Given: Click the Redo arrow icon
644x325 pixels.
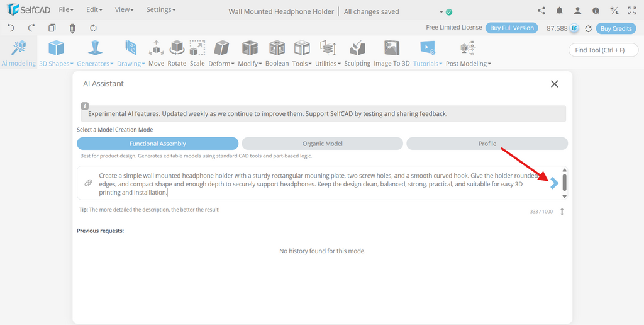Looking at the screenshot, I should (x=31, y=28).
